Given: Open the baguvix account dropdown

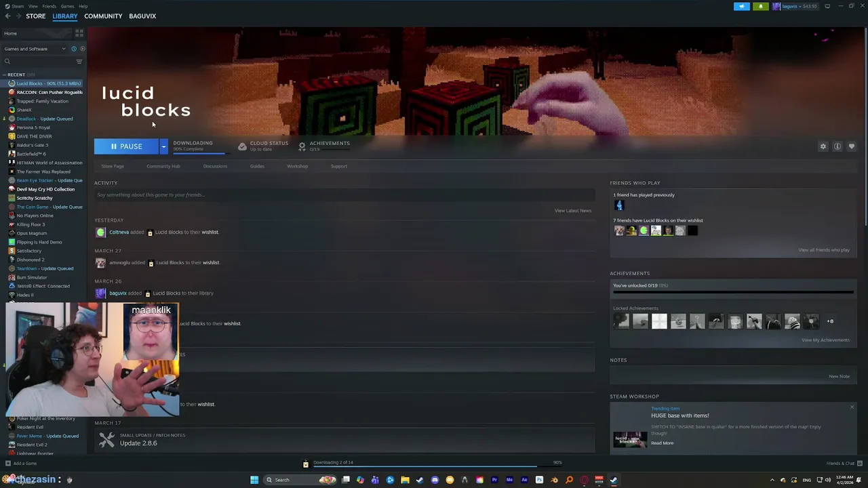Looking at the screenshot, I should [796, 6].
